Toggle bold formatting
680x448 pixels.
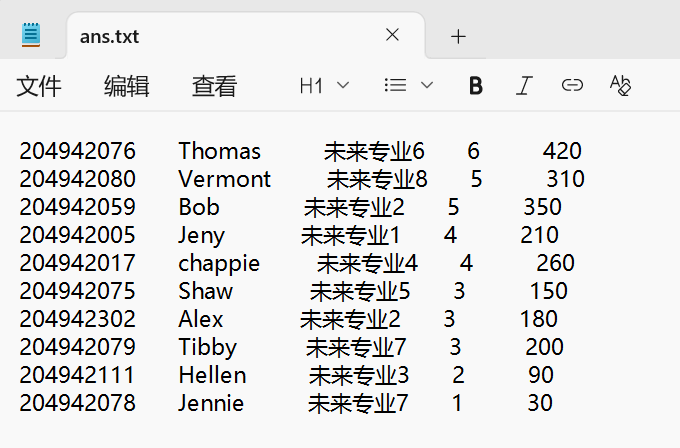[x=476, y=85]
